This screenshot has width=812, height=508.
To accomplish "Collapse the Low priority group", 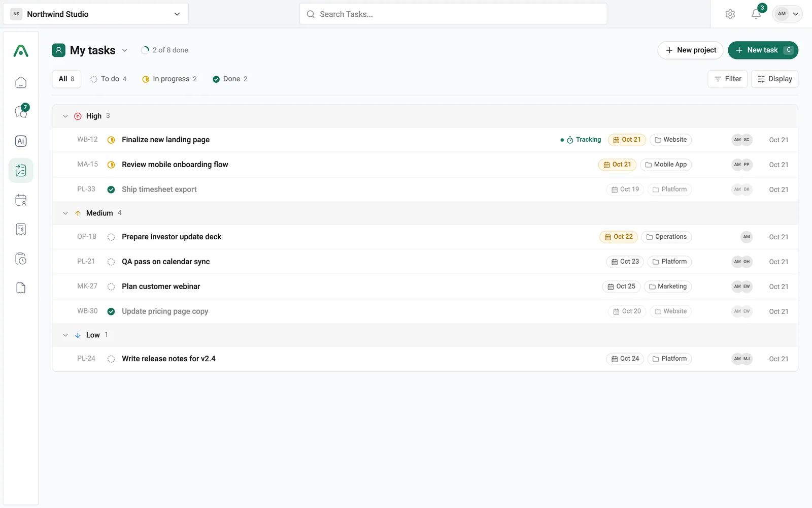I will pyautogui.click(x=65, y=335).
